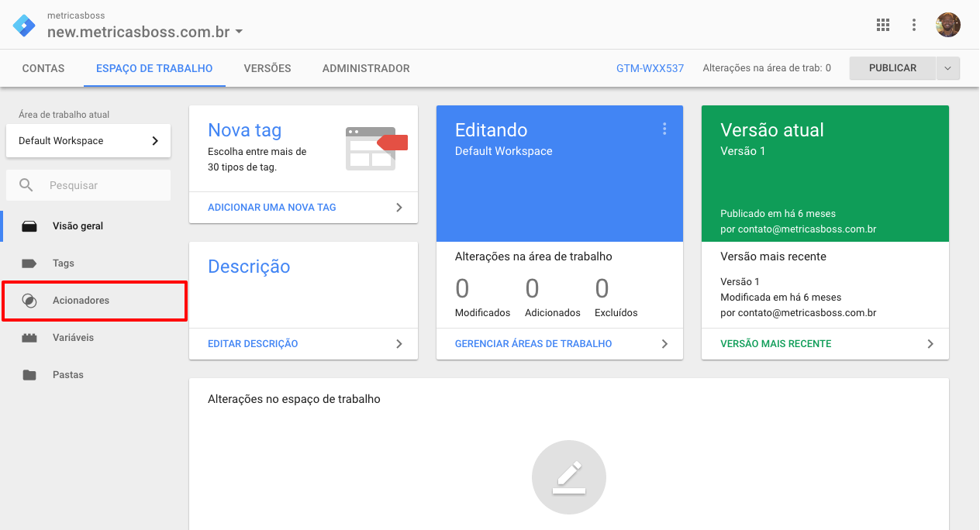Viewport: 980px width, 530px height.
Task: Open the Google apps grid icon
Action: tap(882, 25)
